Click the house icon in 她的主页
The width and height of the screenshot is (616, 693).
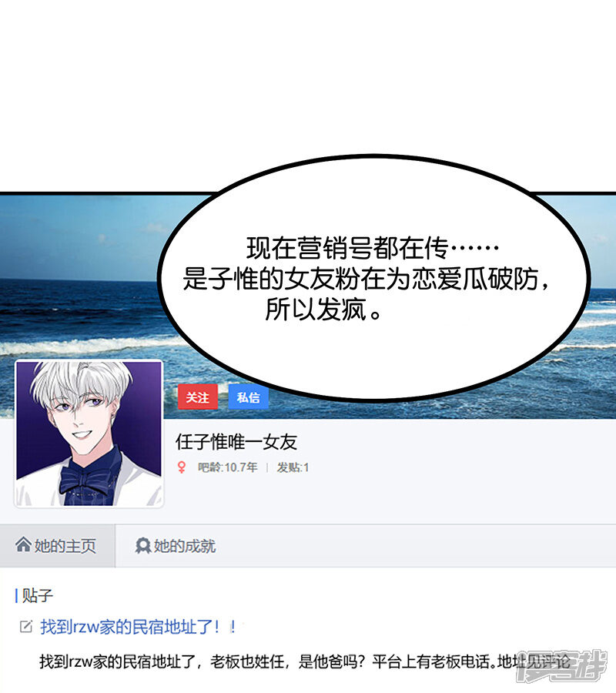(x=23, y=544)
